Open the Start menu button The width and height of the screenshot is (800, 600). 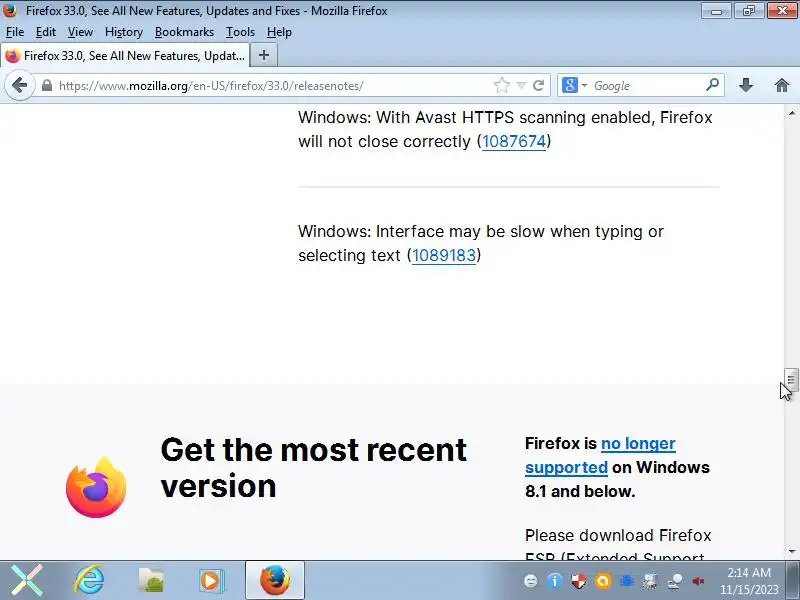[x=27, y=580]
